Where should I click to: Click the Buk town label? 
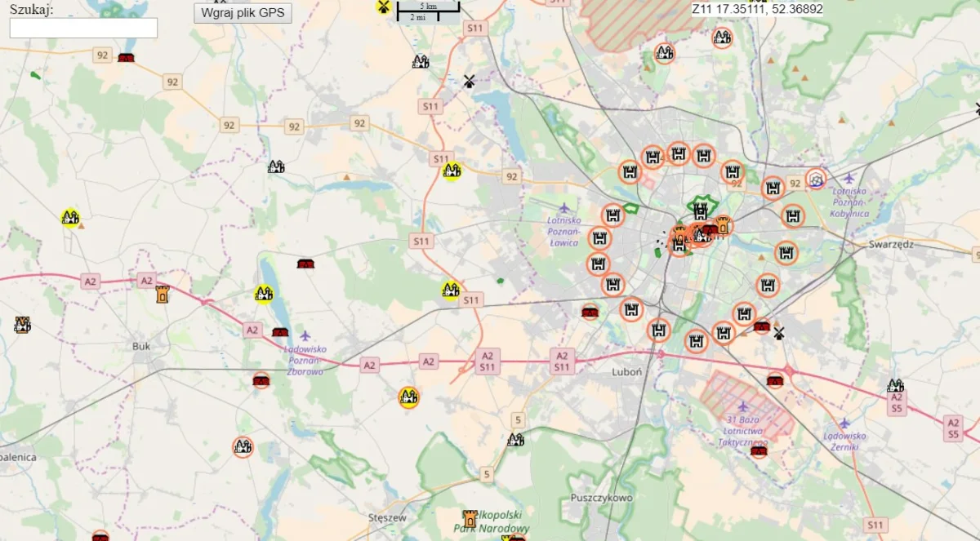(x=141, y=346)
